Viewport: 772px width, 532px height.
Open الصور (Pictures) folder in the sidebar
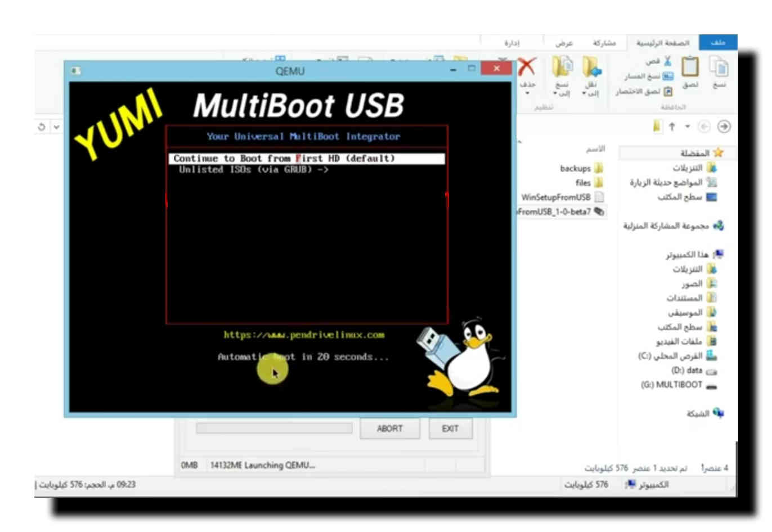(699, 284)
